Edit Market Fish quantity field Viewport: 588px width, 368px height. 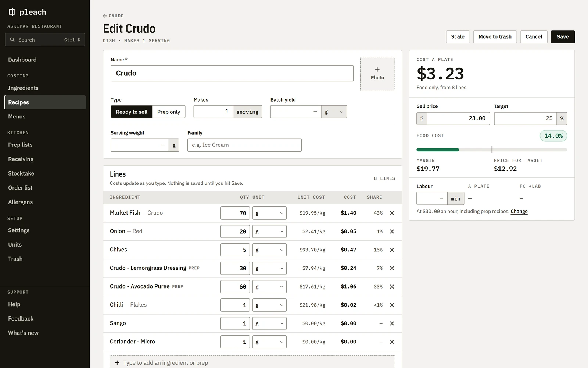click(235, 213)
